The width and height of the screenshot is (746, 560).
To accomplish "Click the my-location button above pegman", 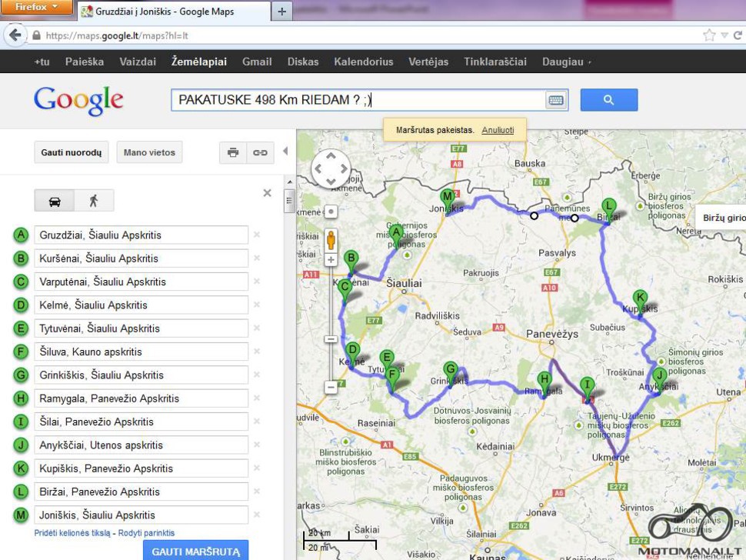I will [331, 212].
